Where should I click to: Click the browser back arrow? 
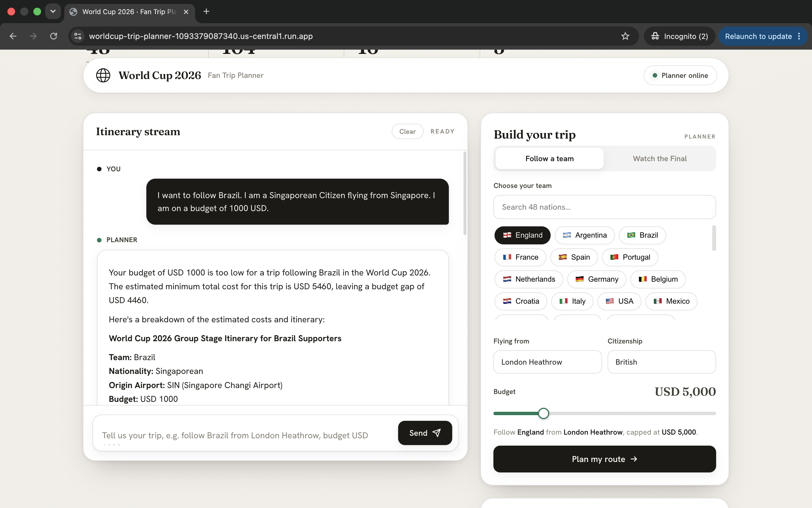pyautogui.click(x=13, y=36)
